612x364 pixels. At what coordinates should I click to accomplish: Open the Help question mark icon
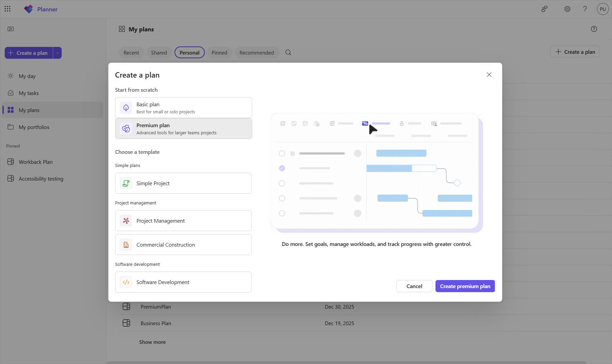(585, 9)
